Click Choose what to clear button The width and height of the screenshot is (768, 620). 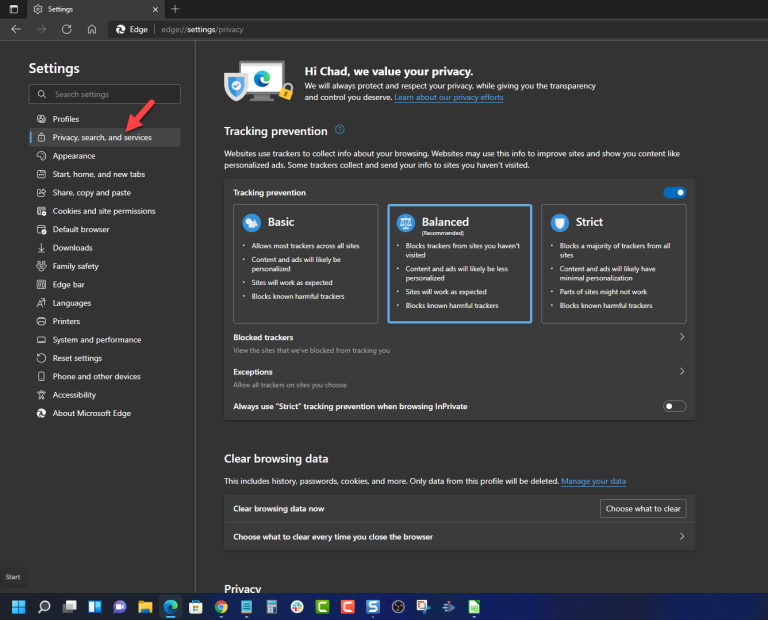pyautogui.click(x=643, y=509)
